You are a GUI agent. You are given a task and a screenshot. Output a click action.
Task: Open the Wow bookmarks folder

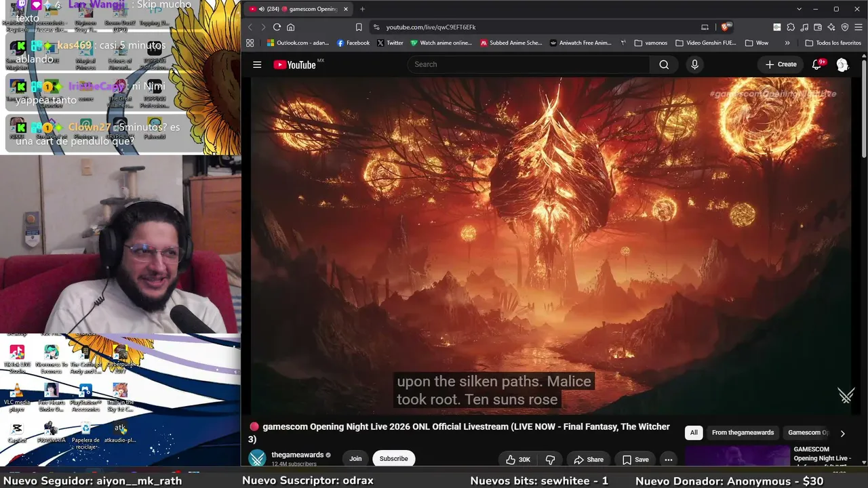pos(757,43)
